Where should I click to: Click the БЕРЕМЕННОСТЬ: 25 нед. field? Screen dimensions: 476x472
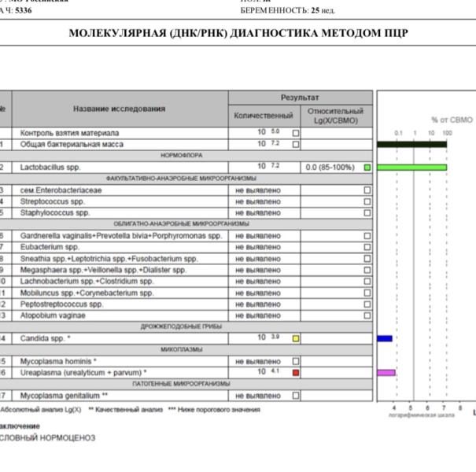pos(288,11)
